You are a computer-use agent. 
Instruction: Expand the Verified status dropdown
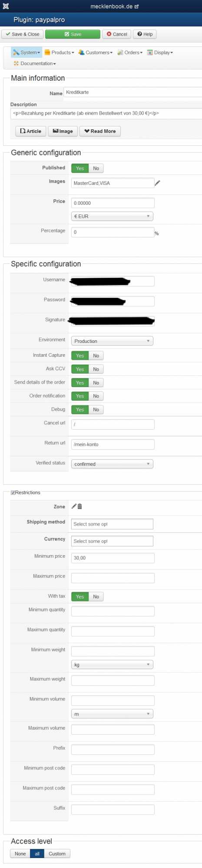[112, 464]
